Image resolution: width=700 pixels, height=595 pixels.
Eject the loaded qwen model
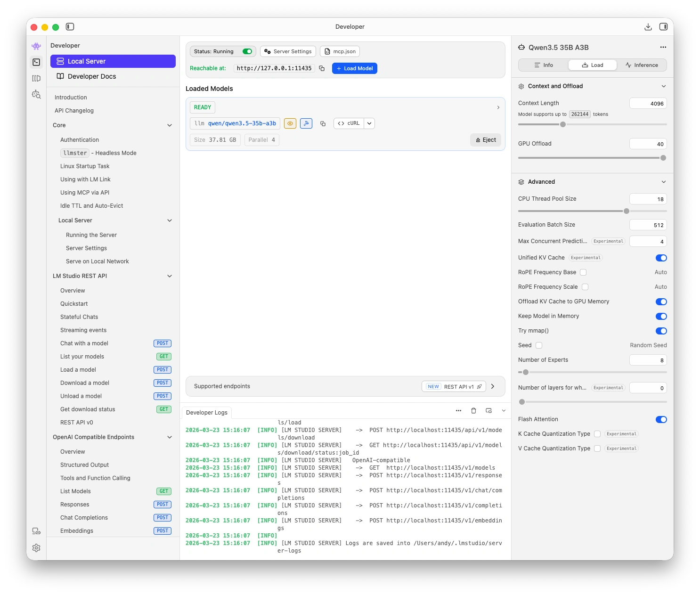click(x=486, y=140)
